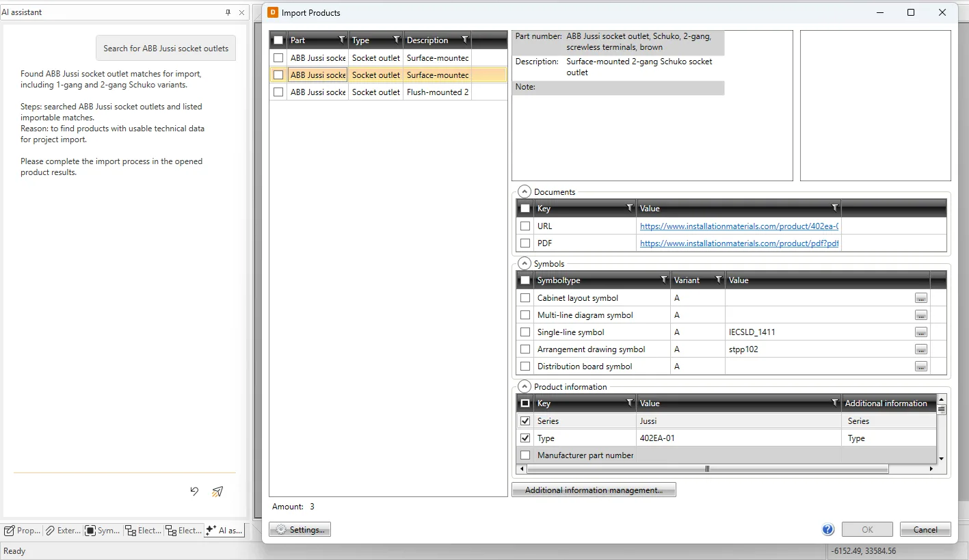Viewport: 969px width, 560px height.
Task: Select all Documents header checkbox
Action: point(525,208)
